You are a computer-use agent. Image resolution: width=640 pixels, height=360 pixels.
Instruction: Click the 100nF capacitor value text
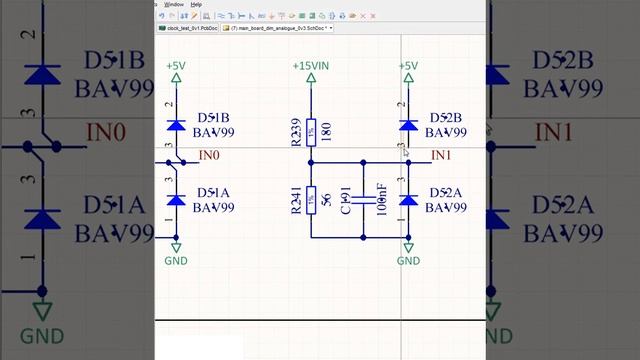tap(381, 200)
